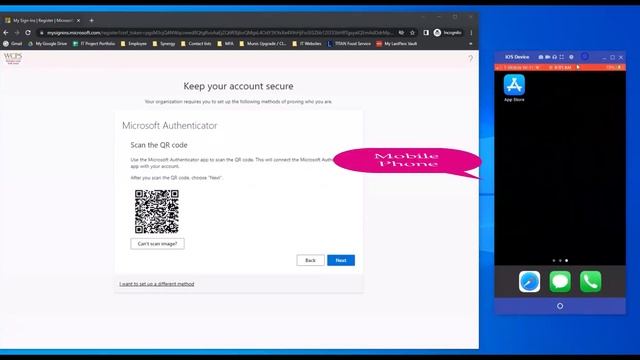Open the IT Project Portfolio bookmark
Viewport: 640px width, 360px height.
click(x=94, y=44)
